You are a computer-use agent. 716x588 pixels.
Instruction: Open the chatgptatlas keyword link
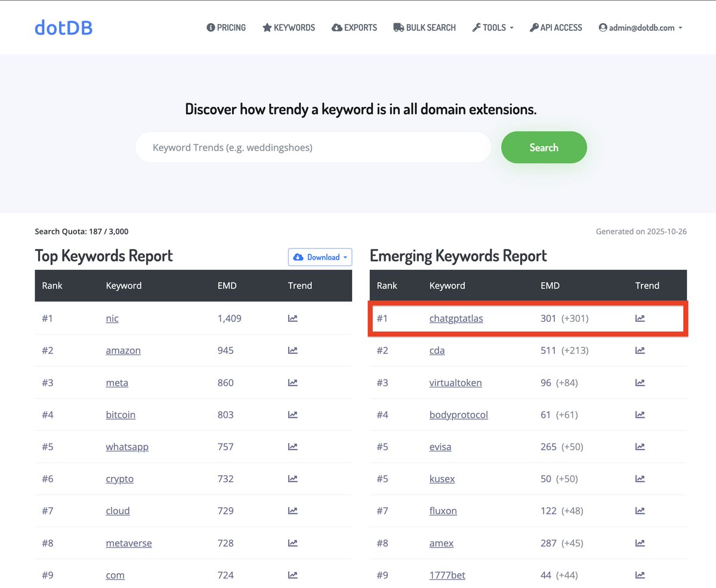point(456,318)
